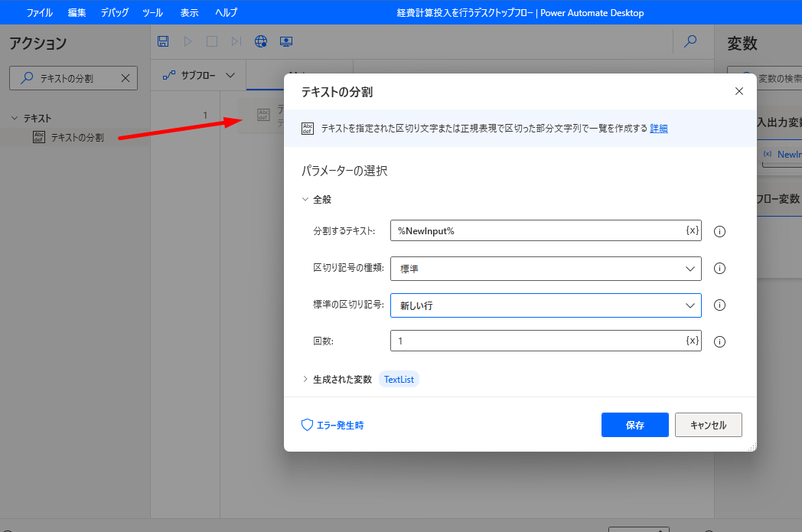Click the run next action icon
The height and width of the screenshot is (532, 802).
tap(236, 41)
